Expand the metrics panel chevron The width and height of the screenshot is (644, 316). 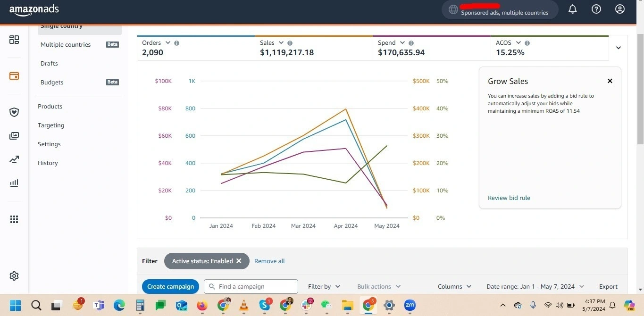pyautogui.click(x=618, y=48)
